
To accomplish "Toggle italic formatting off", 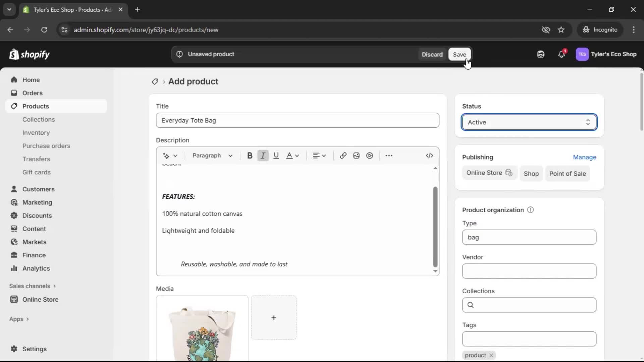I will point(263,155).
